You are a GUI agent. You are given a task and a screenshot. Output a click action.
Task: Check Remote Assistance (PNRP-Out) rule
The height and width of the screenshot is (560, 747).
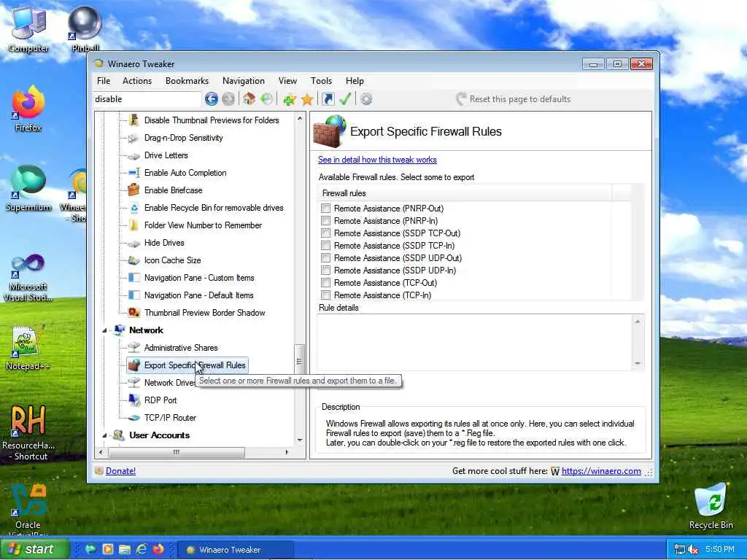point(325,208)
